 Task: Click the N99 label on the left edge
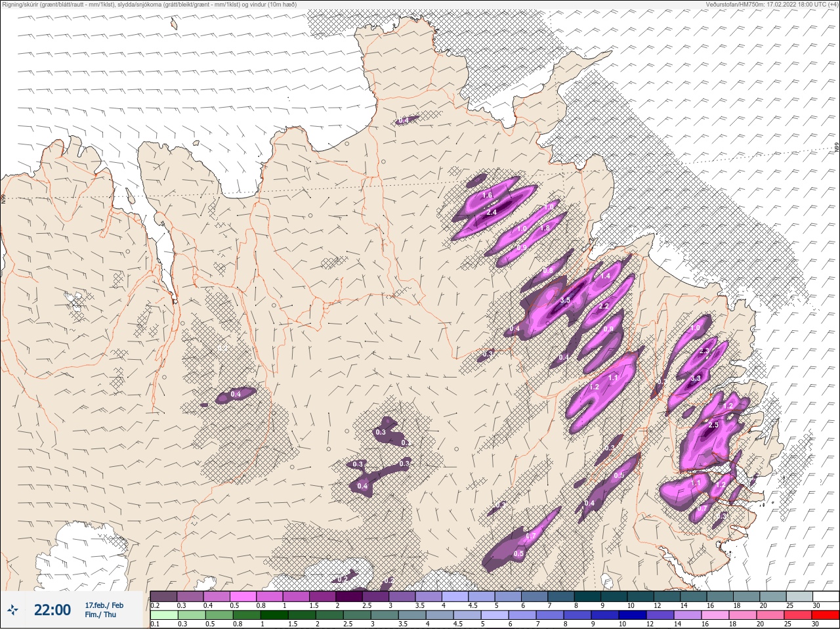click(3, 198)
